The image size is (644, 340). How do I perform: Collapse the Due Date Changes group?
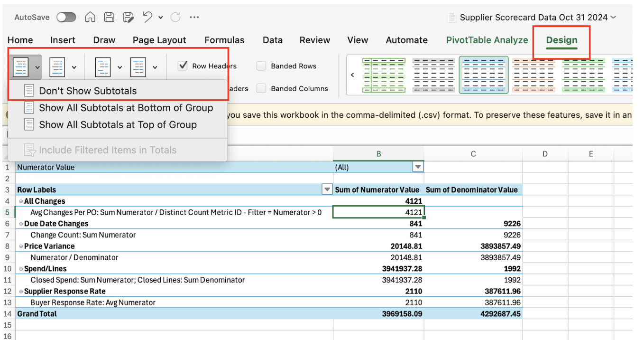[21, 224]
